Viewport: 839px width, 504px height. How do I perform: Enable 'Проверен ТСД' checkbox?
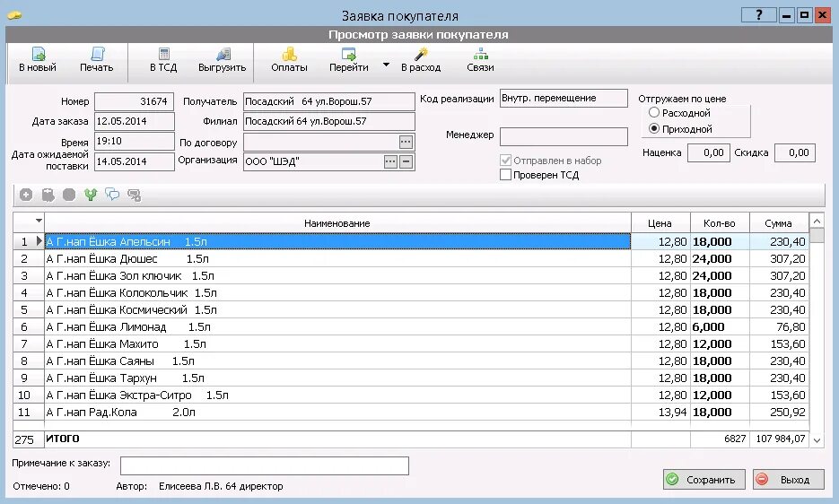(x=505, y=174)
